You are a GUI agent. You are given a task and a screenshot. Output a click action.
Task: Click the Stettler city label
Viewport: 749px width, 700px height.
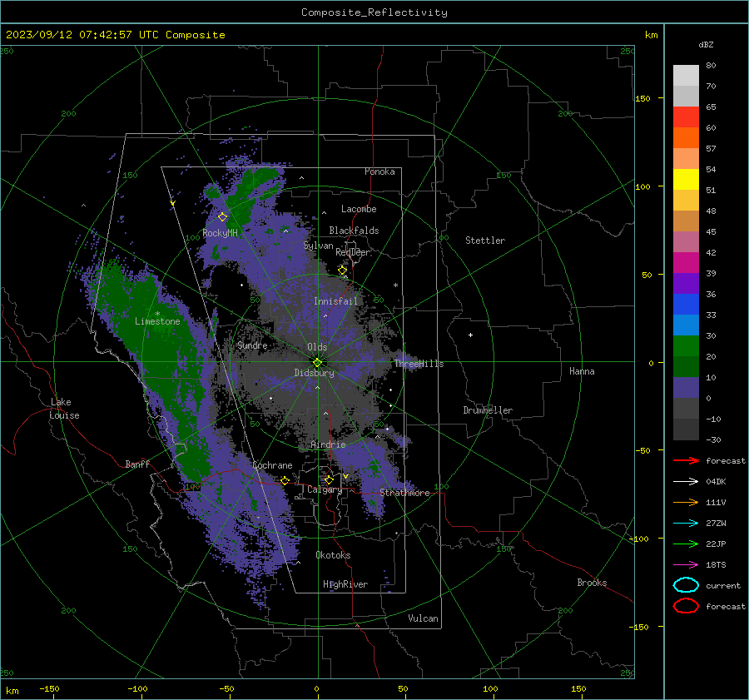[485, 241]
